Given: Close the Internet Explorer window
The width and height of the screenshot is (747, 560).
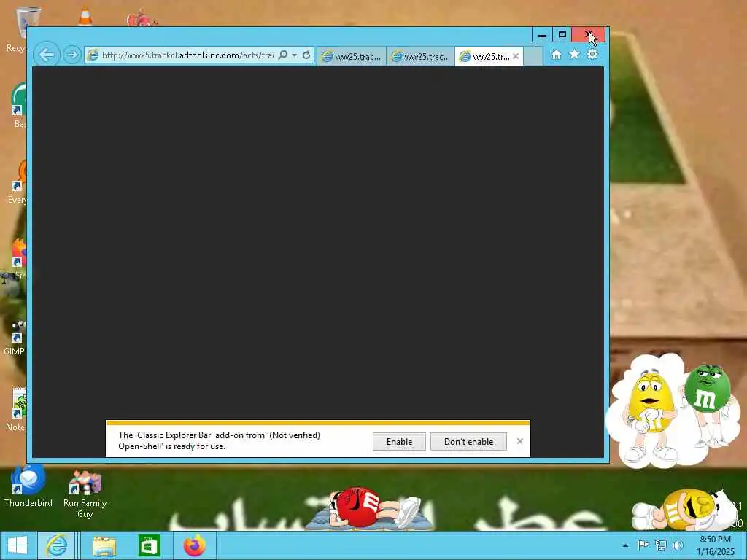Looking at the screenshot, I should click(589, 35).
